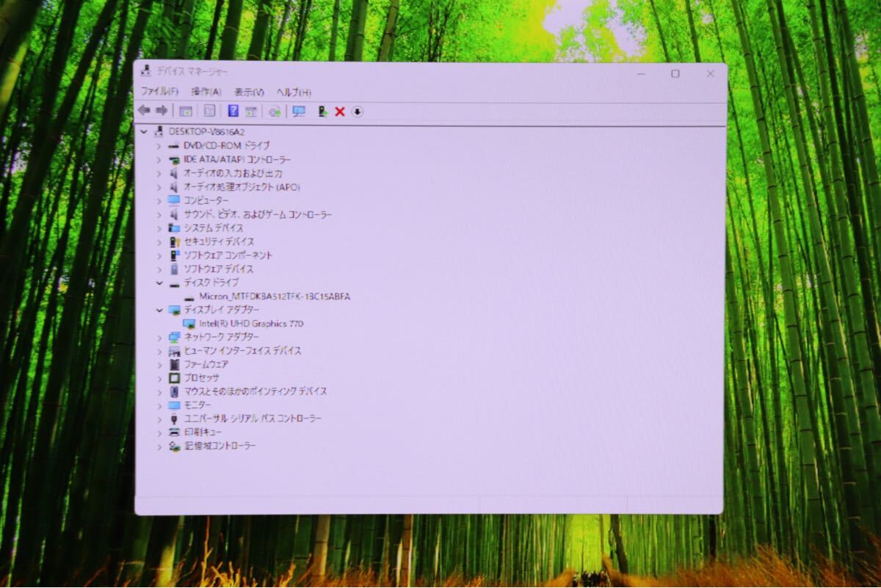881x588 pixels.
Task: Click the Help toolbar icon
Action: click(x=233, y=111)
